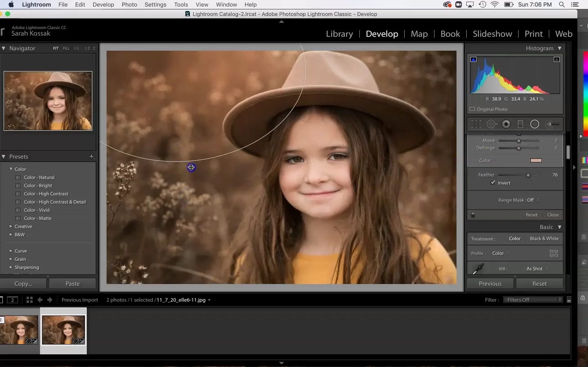Expand the Creative preset group

[x=11, y=226]
